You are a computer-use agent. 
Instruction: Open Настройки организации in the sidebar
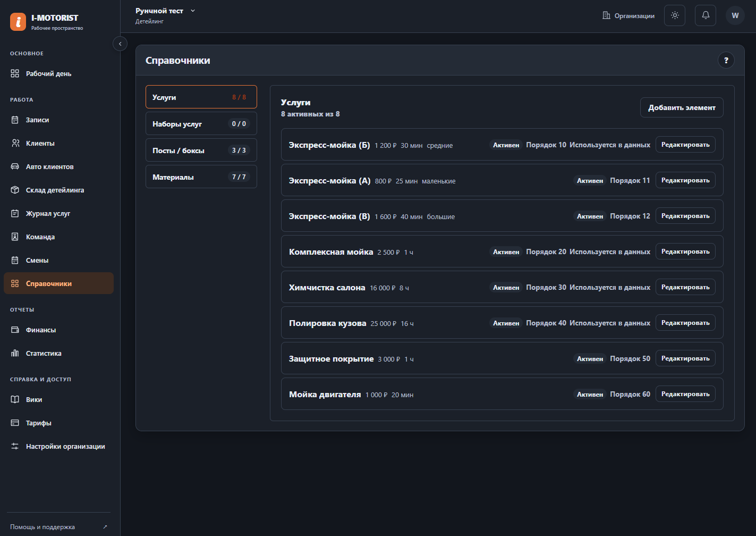(x=58, y=446)
